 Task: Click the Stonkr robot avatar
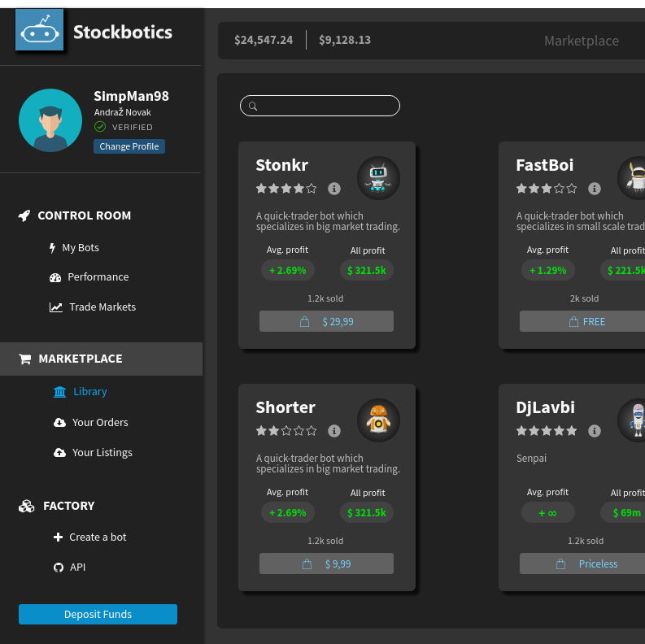(x=378, y=178)
